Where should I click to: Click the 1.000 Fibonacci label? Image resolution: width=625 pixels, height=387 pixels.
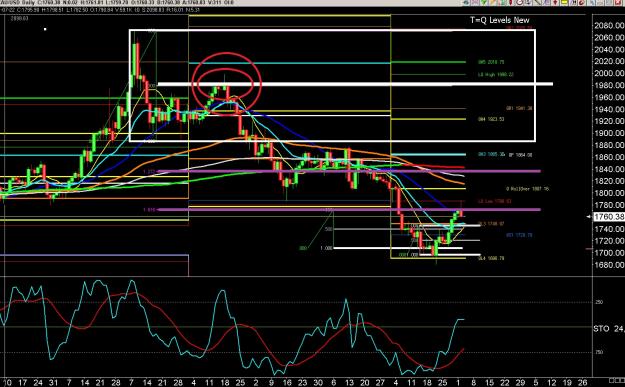click(x=326, y=248)
